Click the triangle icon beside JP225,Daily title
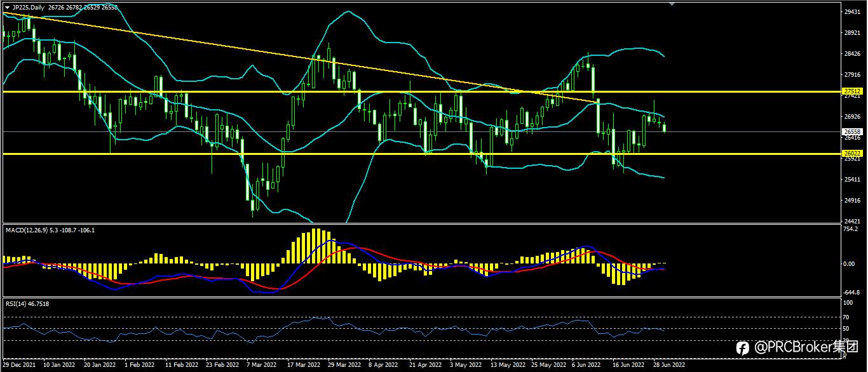Screen dimensions: 868x372 (7, 7)
